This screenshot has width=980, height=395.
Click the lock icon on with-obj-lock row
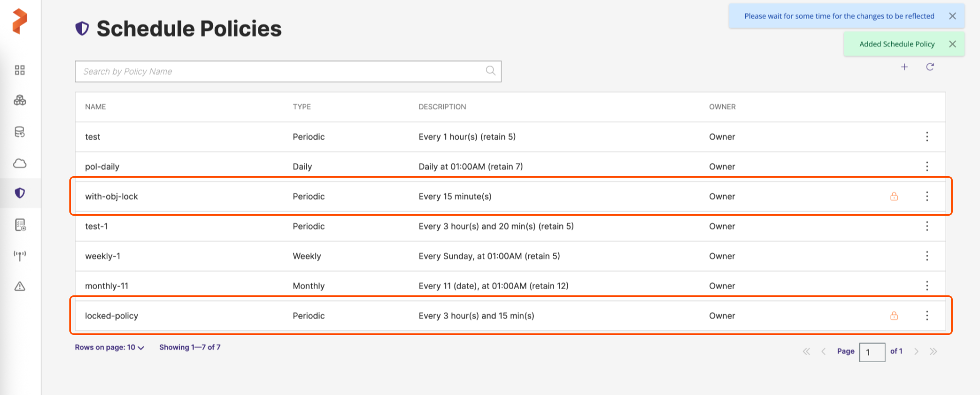894,196
